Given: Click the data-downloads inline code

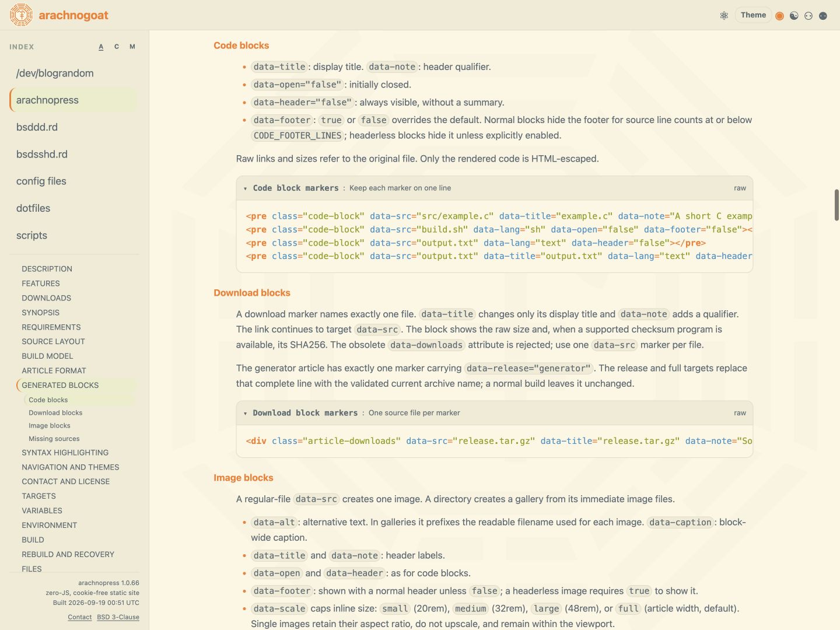Looking at the screenshot, I should point(426,345).
